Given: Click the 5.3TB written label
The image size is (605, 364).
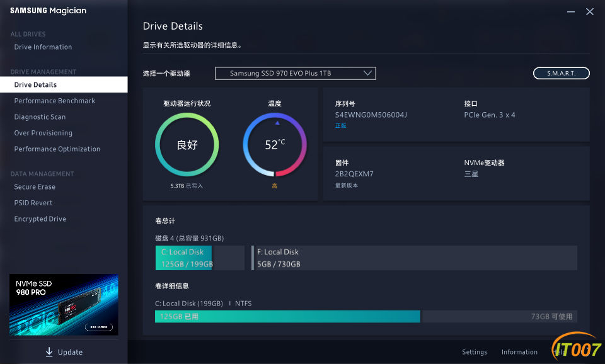Looking at the screenshot, I should 187,186.
